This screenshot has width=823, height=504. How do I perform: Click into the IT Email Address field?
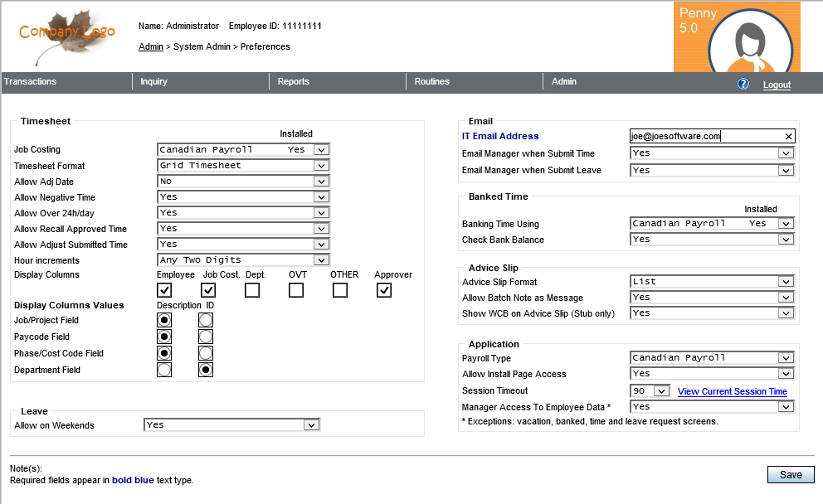tap(705, 137)
